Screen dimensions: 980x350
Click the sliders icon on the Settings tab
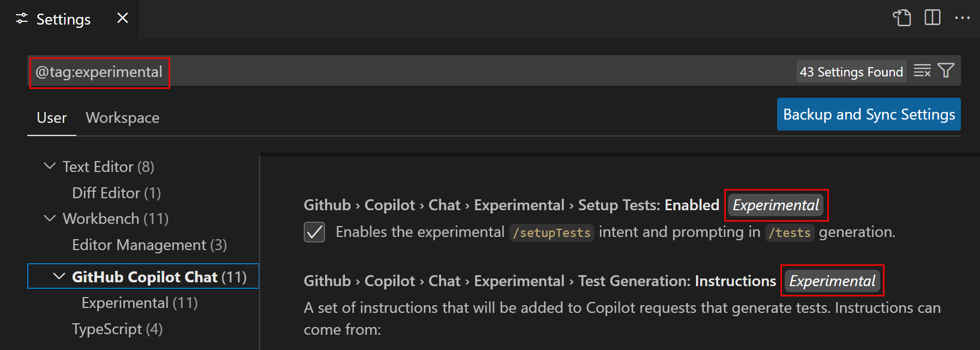tap(21, 18)
